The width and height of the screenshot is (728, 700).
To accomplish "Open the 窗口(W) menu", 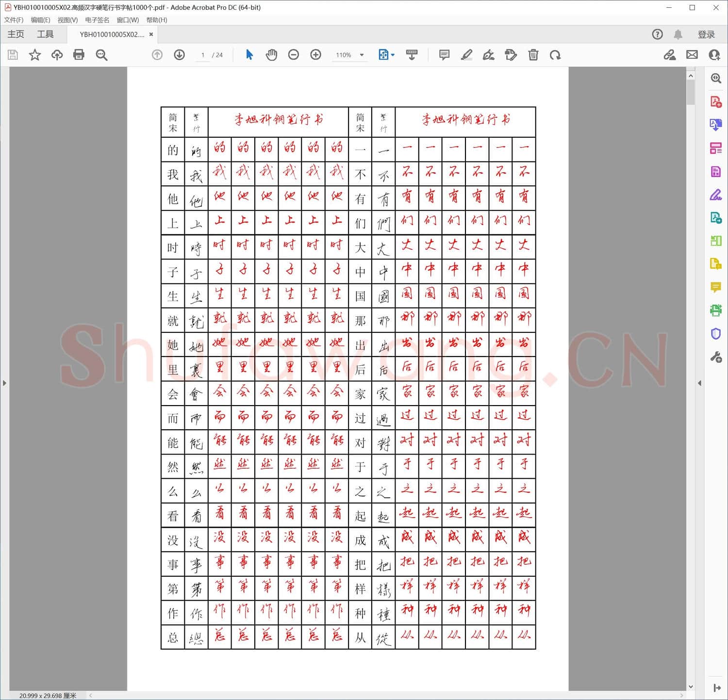I will [128, 20].
